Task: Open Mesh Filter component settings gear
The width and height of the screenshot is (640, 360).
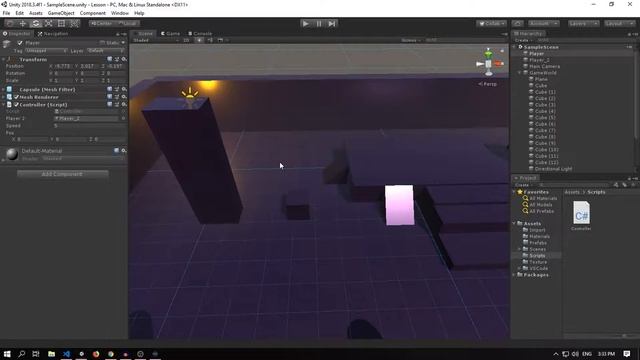Action: [x=124, y=89]
